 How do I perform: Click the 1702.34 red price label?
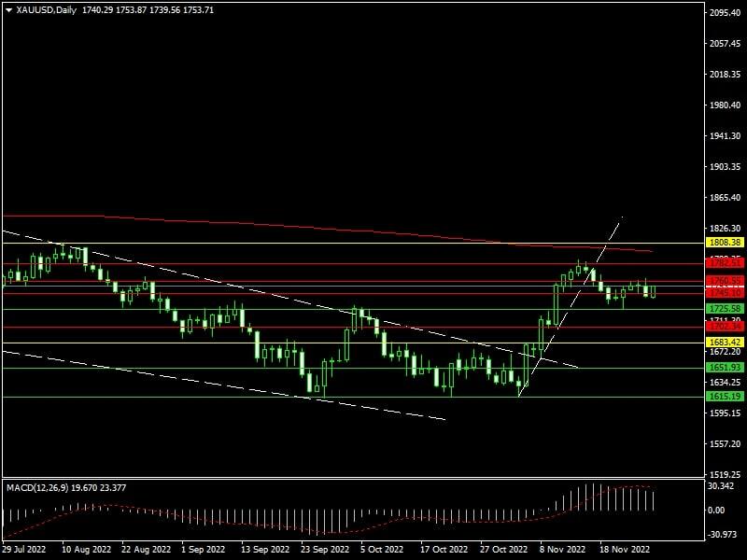[726, 327]
